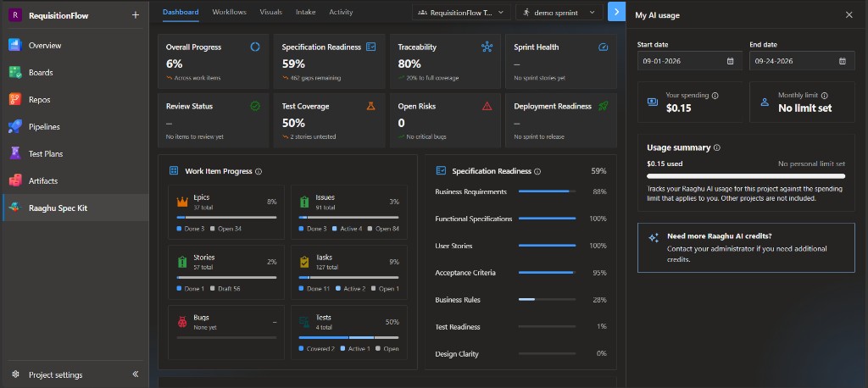
Task: Click the "462 gaps remaining" text
Action: (x=315, y=78)
